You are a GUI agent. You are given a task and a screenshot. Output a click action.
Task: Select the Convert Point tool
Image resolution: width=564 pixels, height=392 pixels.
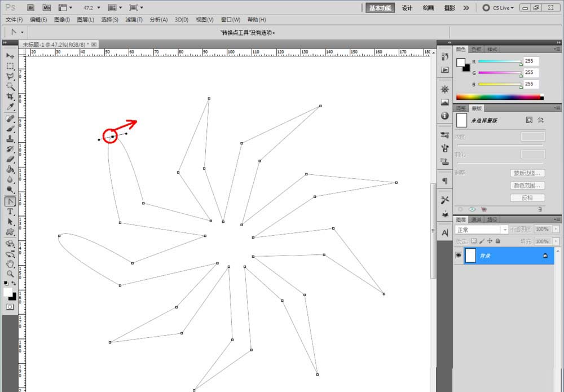10,201
